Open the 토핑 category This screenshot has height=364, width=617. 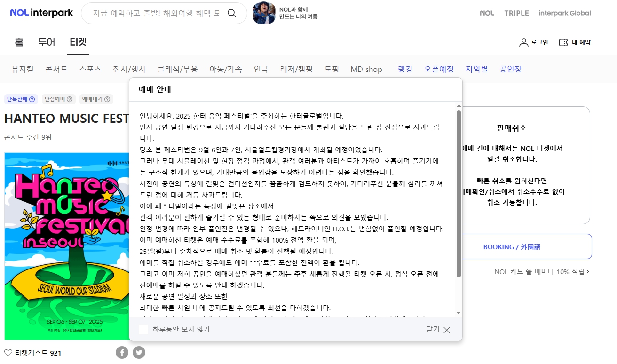[x=332, y=69]
